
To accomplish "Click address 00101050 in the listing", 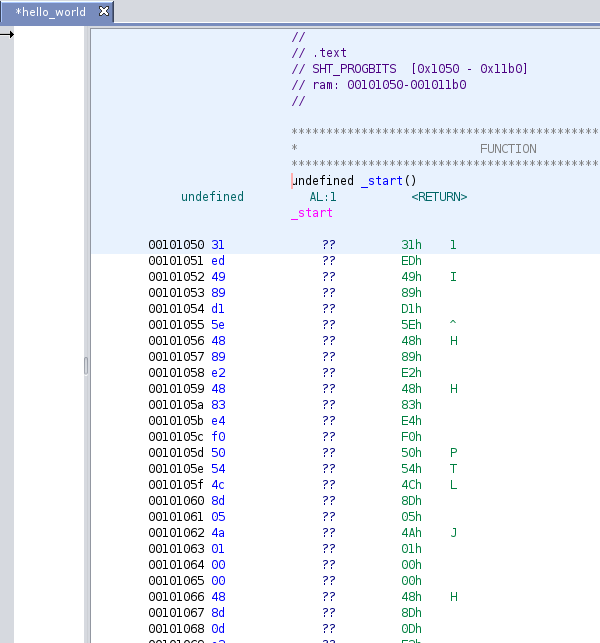I will click(176, 245).
